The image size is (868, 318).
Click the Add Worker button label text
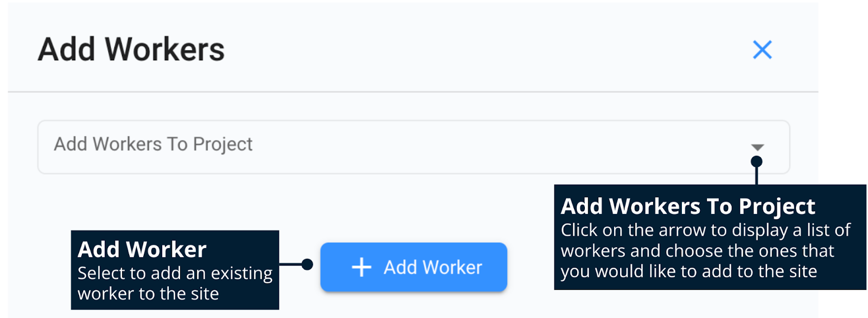click(432, 267)
